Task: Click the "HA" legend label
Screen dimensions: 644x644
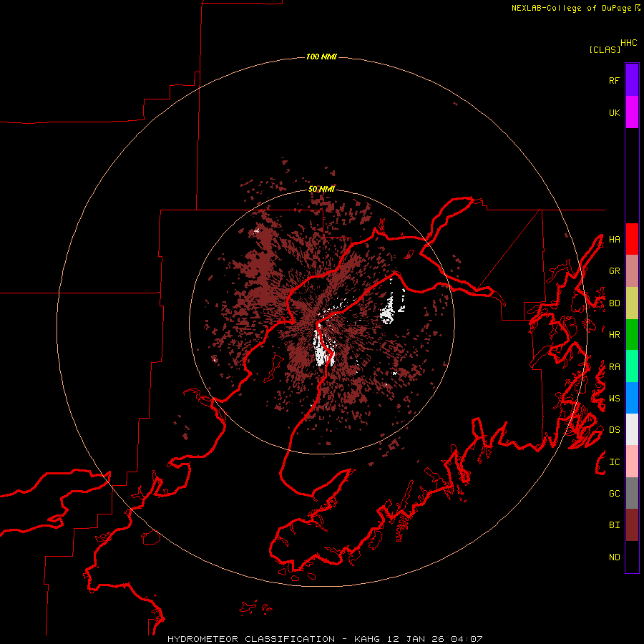Action: pos(614,240)
